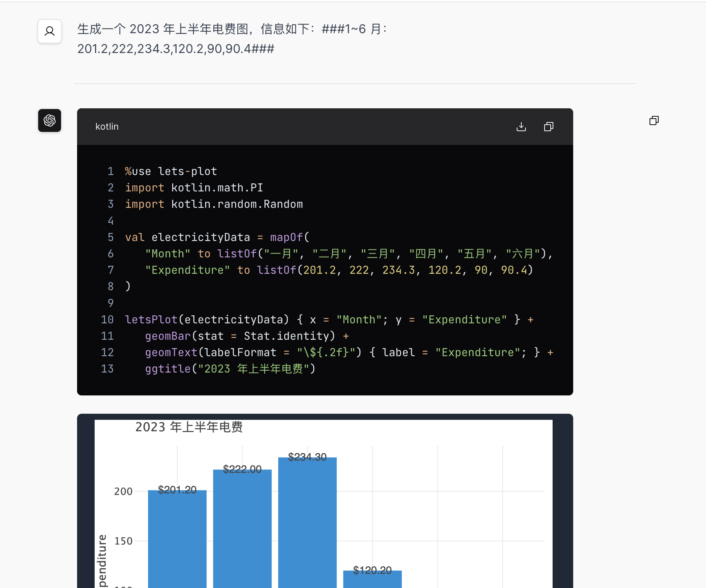Click the kotlin language label
This screenshot has width=706, height=588.
(107, 127)
